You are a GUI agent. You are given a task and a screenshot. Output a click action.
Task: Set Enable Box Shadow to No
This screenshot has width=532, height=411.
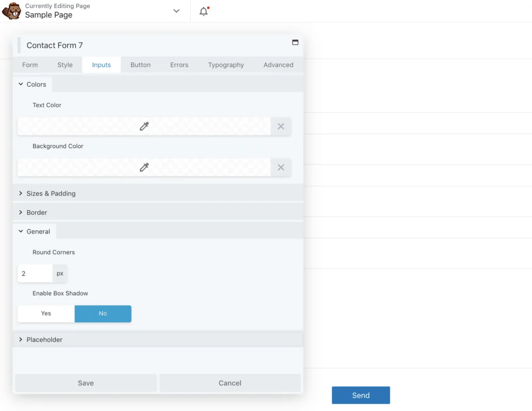[103, 313]
